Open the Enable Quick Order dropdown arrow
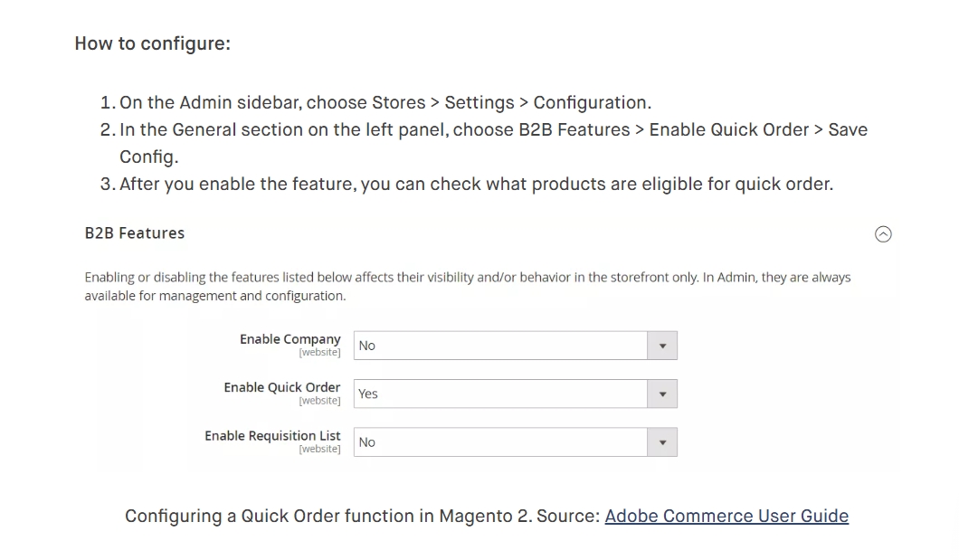Screen dimensions: 959x560 (662, 394)
